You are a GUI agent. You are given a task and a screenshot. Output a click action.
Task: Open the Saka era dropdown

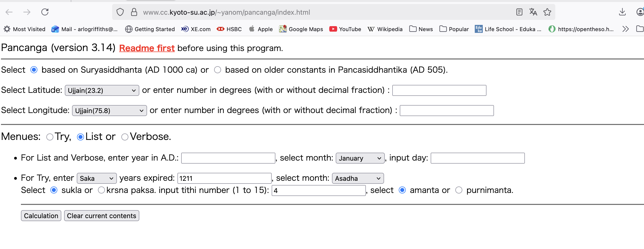point(96,178)
